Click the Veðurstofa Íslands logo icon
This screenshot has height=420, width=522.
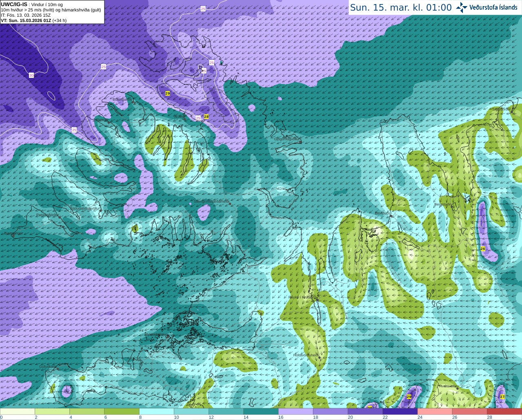click(x=462, y=7)
